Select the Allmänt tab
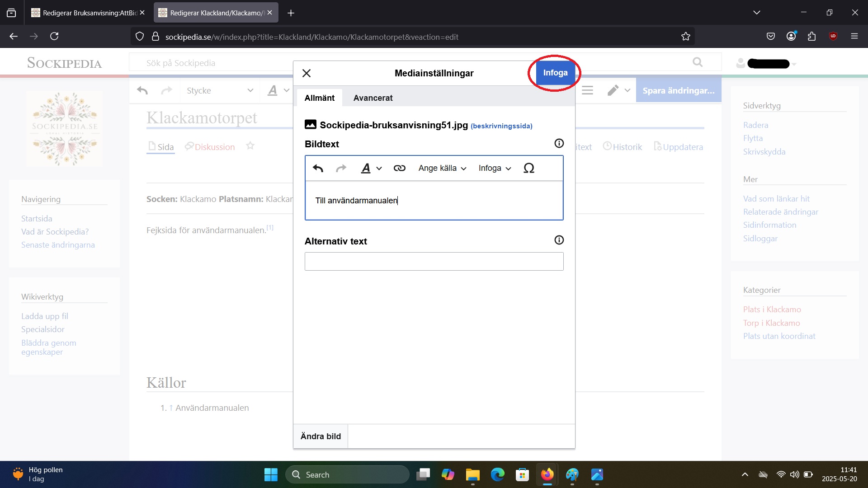The width and height of the screenshot is (868, 488). (x=320, y=98)
